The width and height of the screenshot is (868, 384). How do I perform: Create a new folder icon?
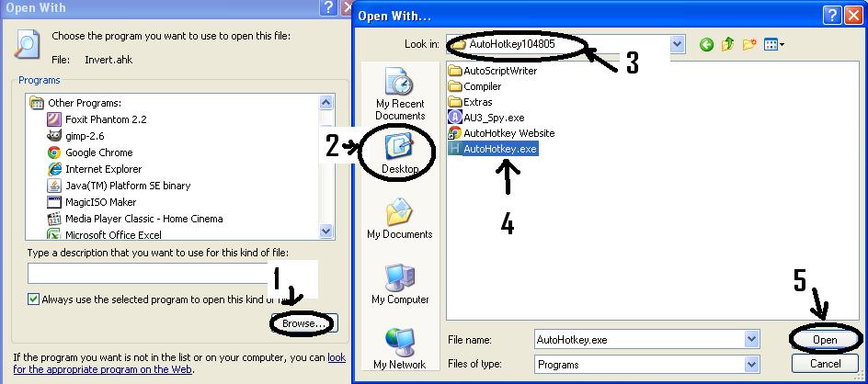(x=749, y=45)
